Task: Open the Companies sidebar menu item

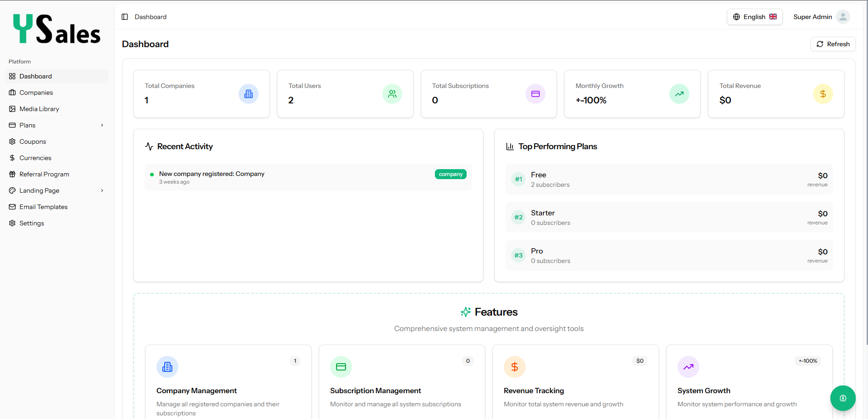Action: point(36,93)
